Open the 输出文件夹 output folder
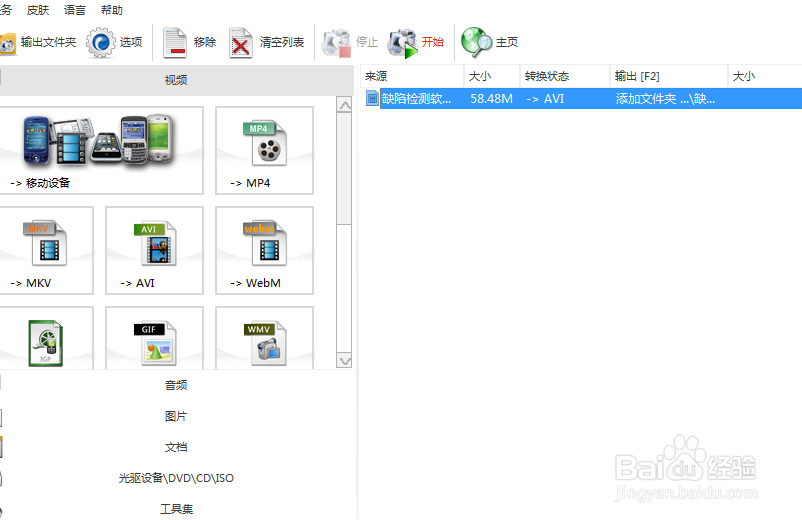802x520 pixels. point(37,42)
